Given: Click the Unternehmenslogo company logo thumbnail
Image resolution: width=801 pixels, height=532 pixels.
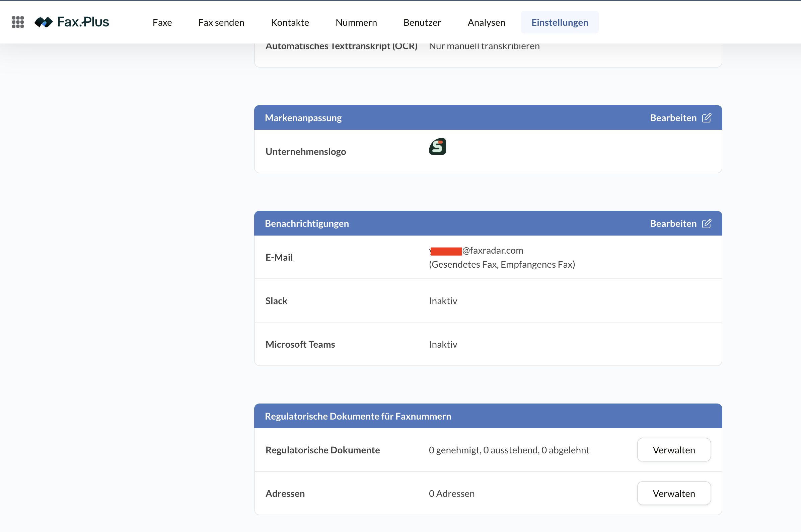Looking at the screenshot, I should 437,147.
